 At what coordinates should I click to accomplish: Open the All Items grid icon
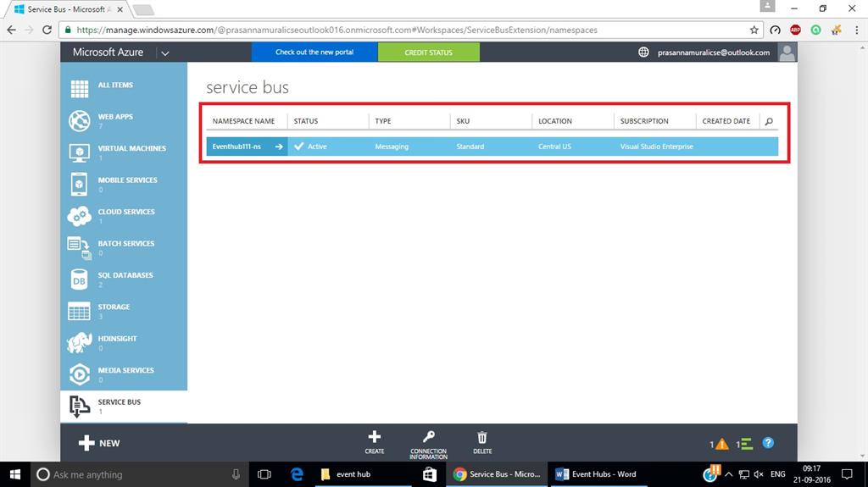(79, 89)
